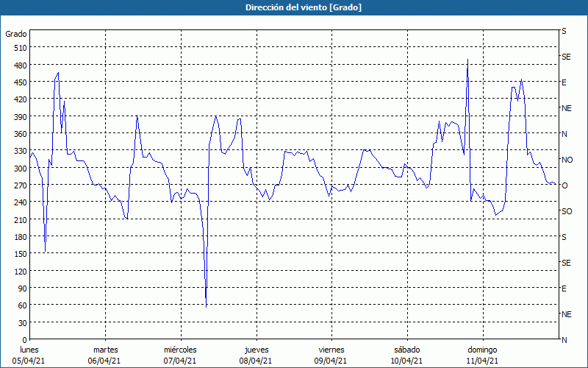
Task: Click the 'domingo' day label
Action: 482,350
